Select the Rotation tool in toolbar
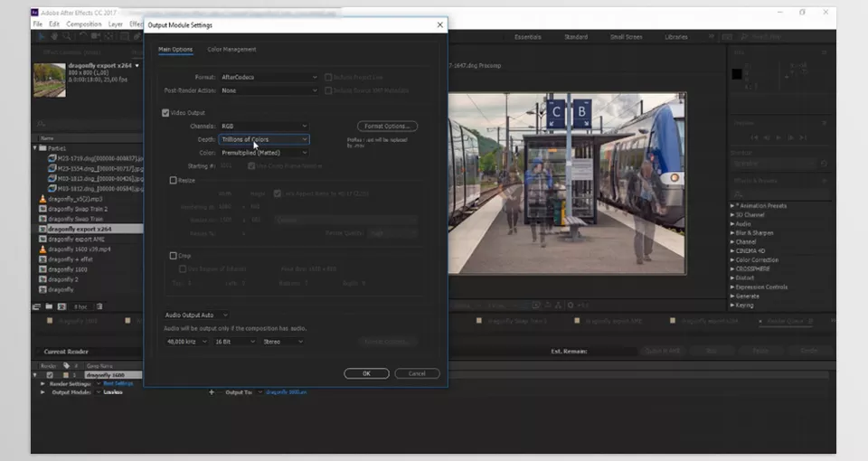Screen dimensions: 868x461 [x=83, y=36]
